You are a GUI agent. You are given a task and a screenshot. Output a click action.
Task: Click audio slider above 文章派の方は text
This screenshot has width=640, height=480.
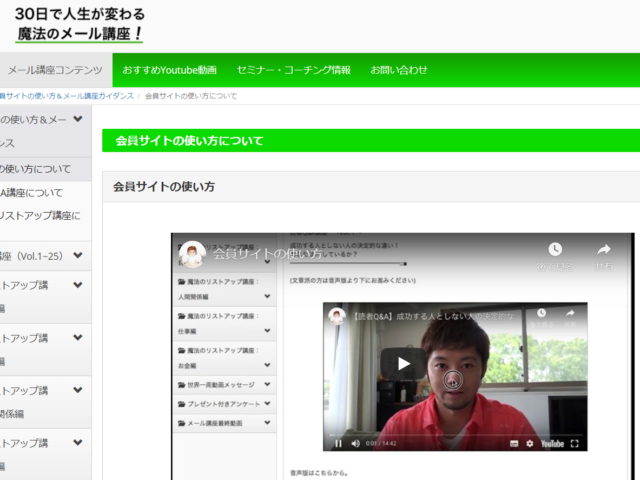(x=348, y=264)
